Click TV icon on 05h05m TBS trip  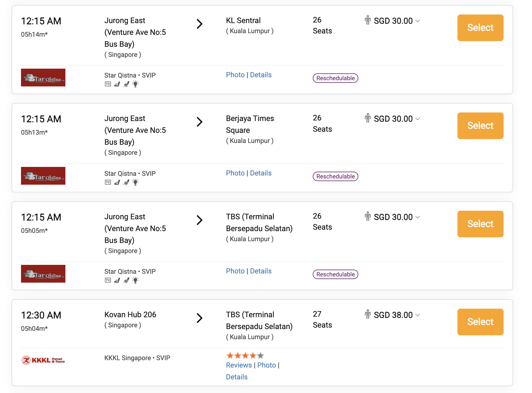coord(108,280)
